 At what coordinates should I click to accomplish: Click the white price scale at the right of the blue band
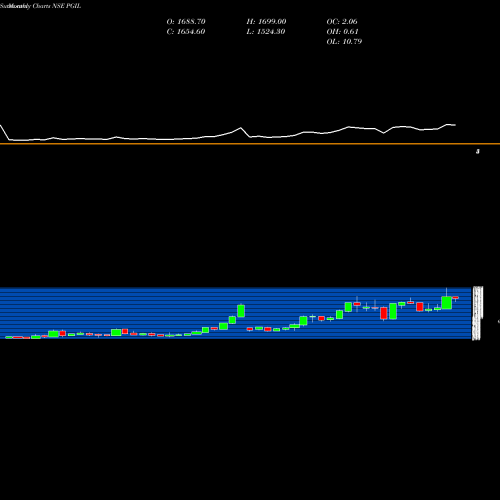pos(478,313)
